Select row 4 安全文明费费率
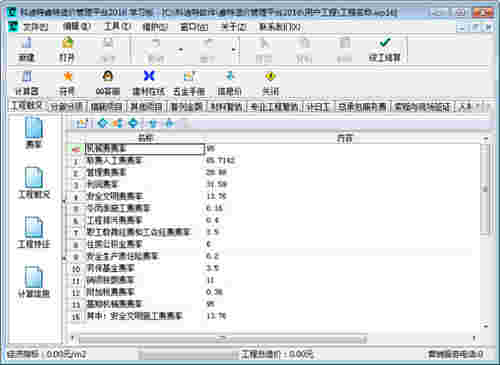Viewport: 500px width, 365px height. 272,196
